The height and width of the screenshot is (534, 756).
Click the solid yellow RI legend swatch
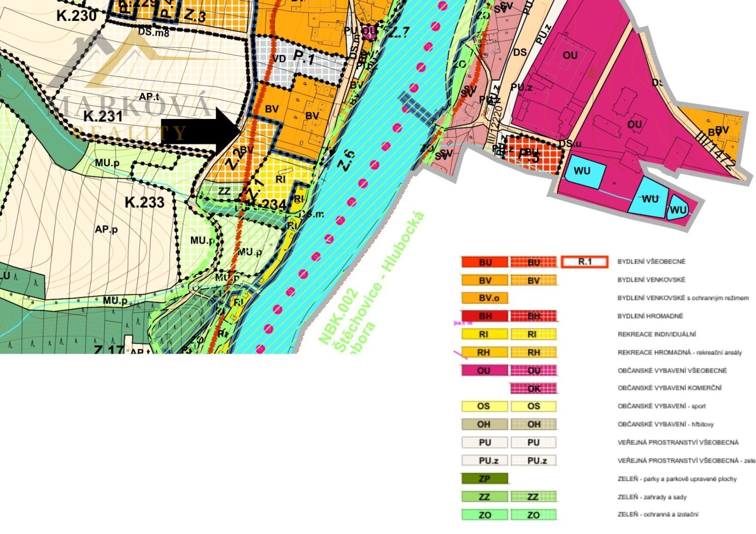485,334
